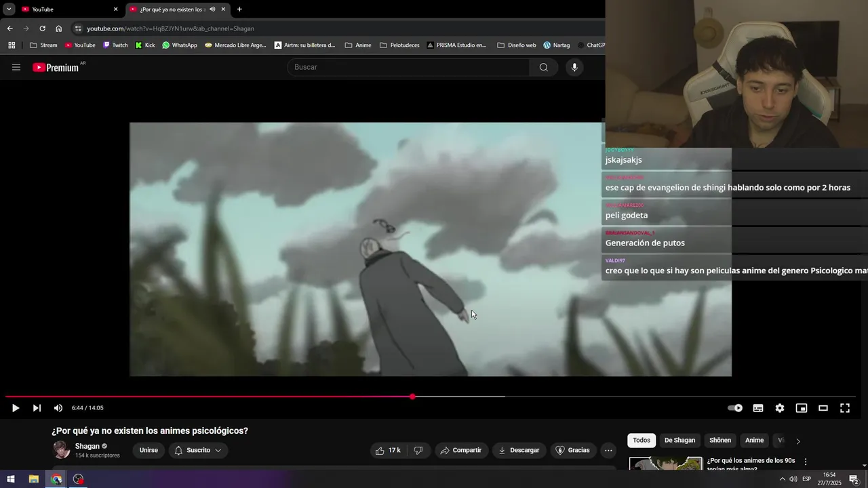Open Chrome from the taskbar
This screenshot has height=488, width=868.
tap(56, 479)
